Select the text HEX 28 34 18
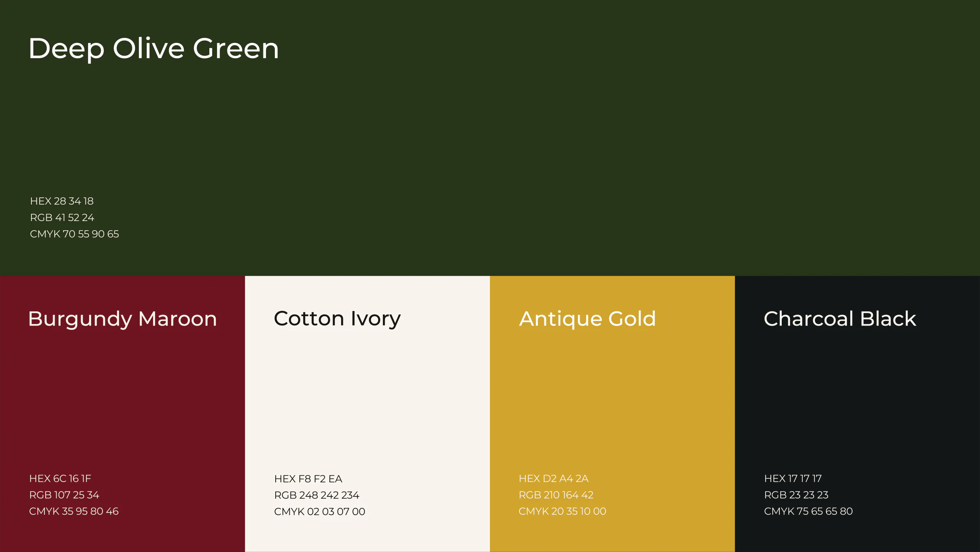The width and height of the screenshot is (980, 552). [62, 201]
